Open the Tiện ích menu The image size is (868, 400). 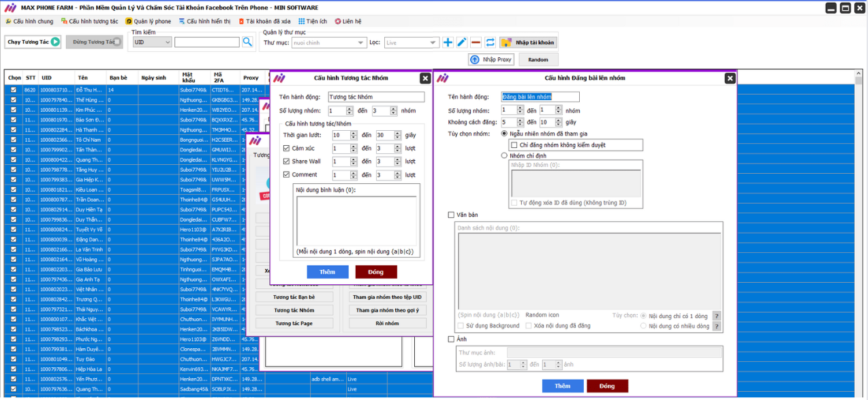tap(312, 21)
